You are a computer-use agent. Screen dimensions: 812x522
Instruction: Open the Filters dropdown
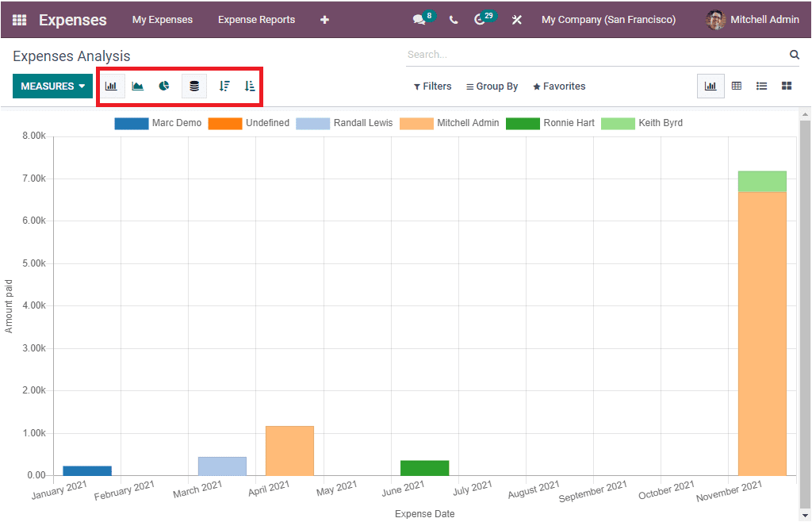click(432, 86)
